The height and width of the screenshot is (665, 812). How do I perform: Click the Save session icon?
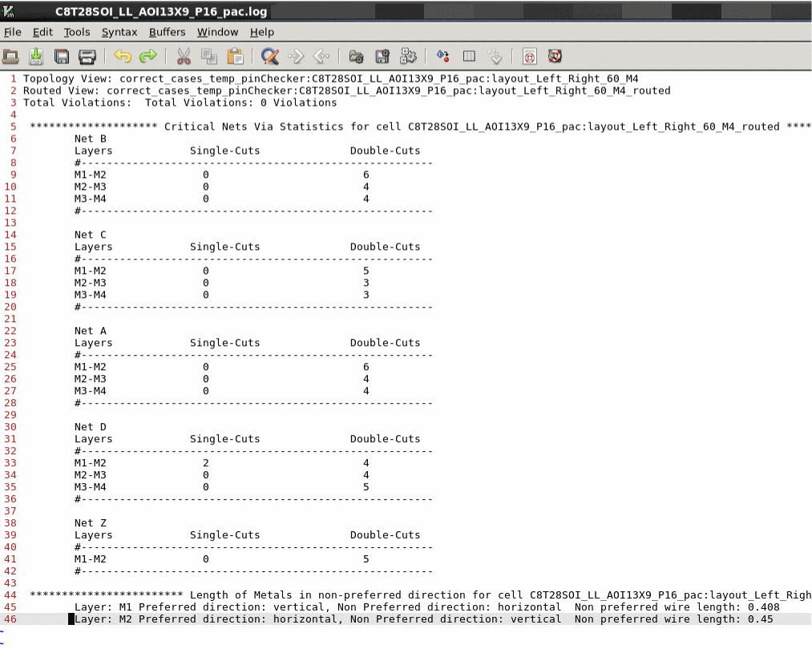(382, 56)
